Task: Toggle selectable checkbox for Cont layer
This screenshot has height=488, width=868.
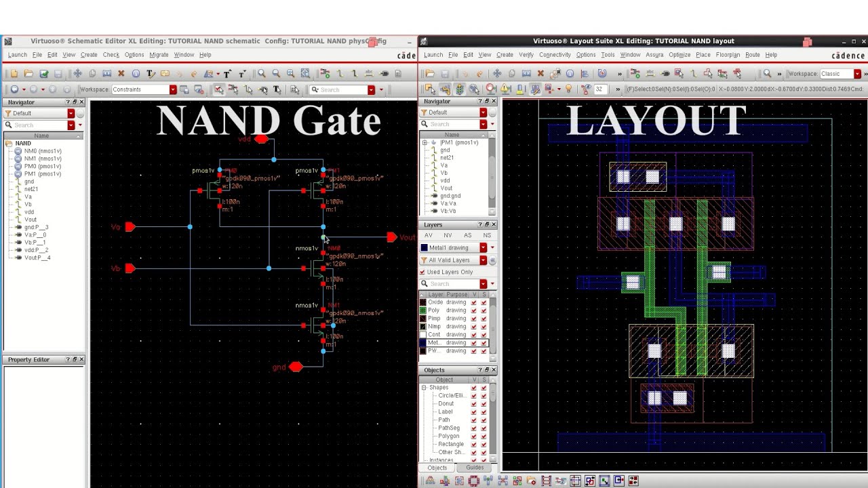Action: (x=484, y=335)
